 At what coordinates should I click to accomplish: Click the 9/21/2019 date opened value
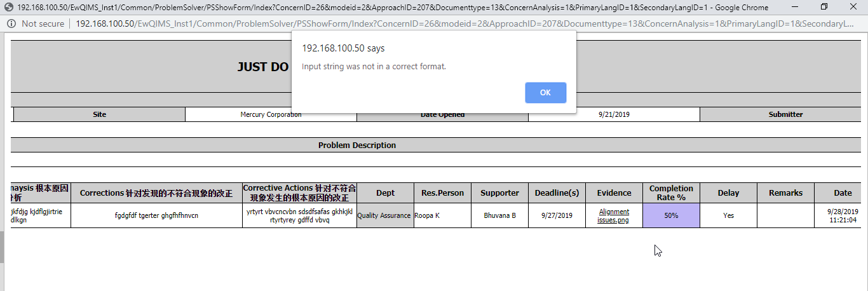(614, 114)
